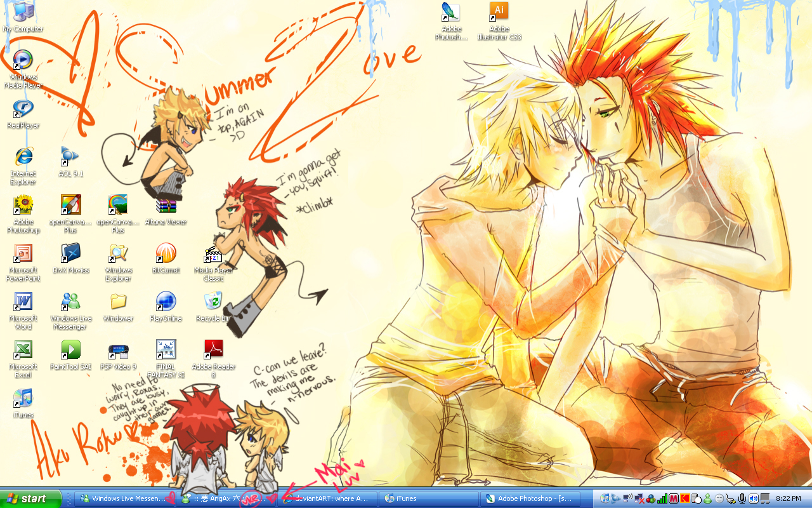This screenshot has width=812, height=508.
Task: Switch to Adobe Photoshop taskbar window
Action: [x=531, y=499]
